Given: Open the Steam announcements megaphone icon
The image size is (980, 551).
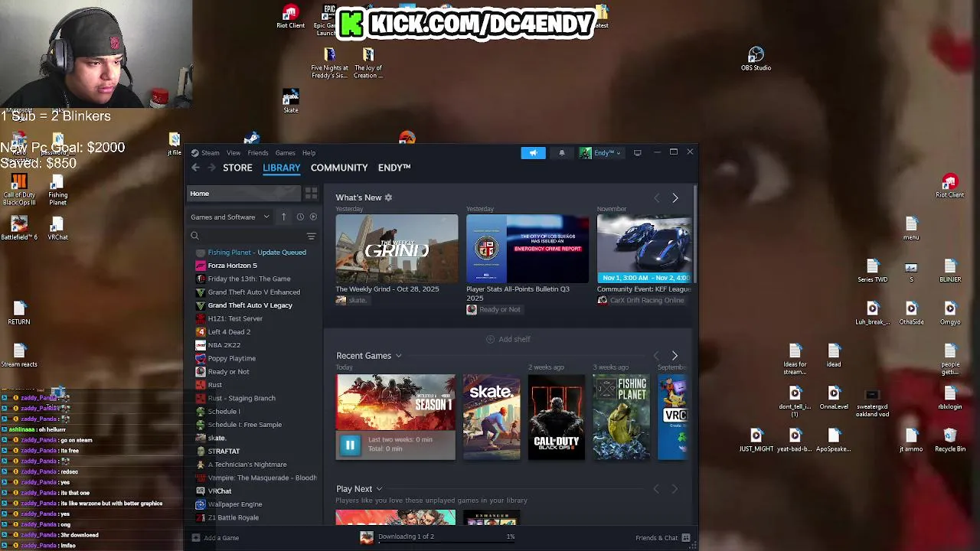Looking at the screenshot, I should tap(533, 153).
